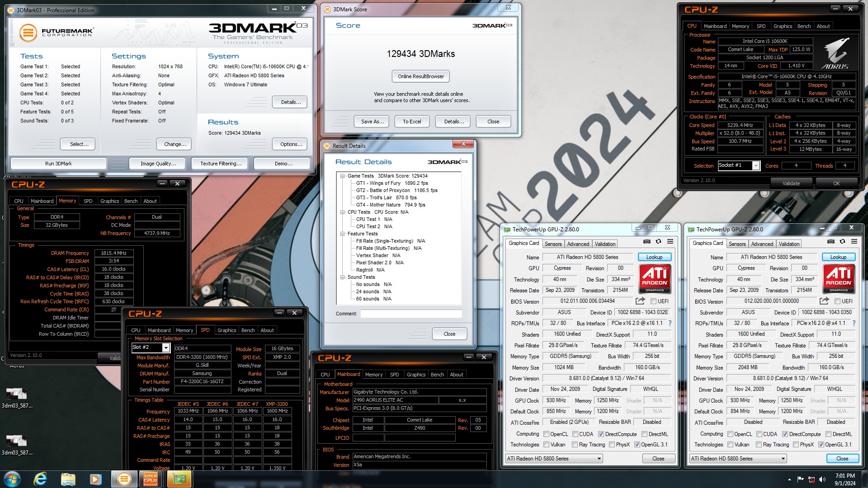Open Bench tab in CPU-Z with Socket selection

tap(804, 26)
